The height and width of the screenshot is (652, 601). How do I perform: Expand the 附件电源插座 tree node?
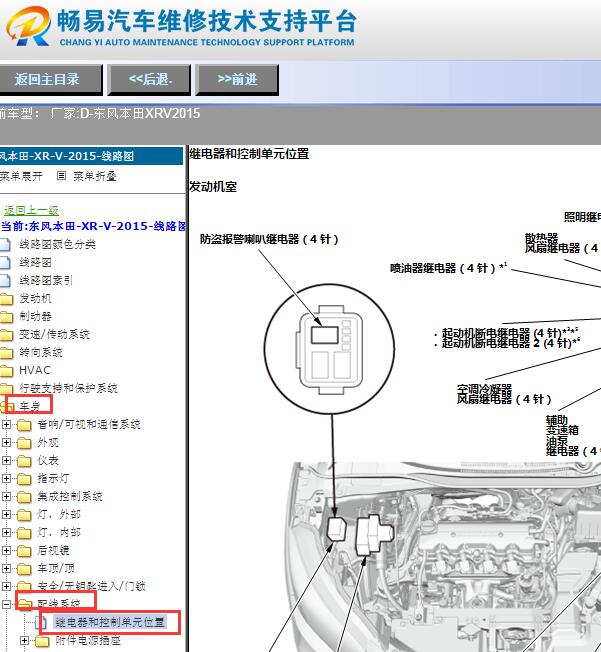(x=25, y=640)
